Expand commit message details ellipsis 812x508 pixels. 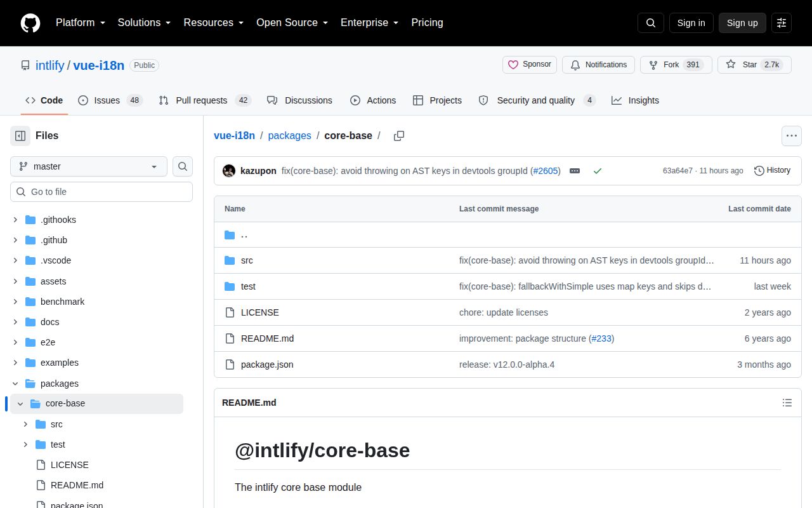(575, 171)
